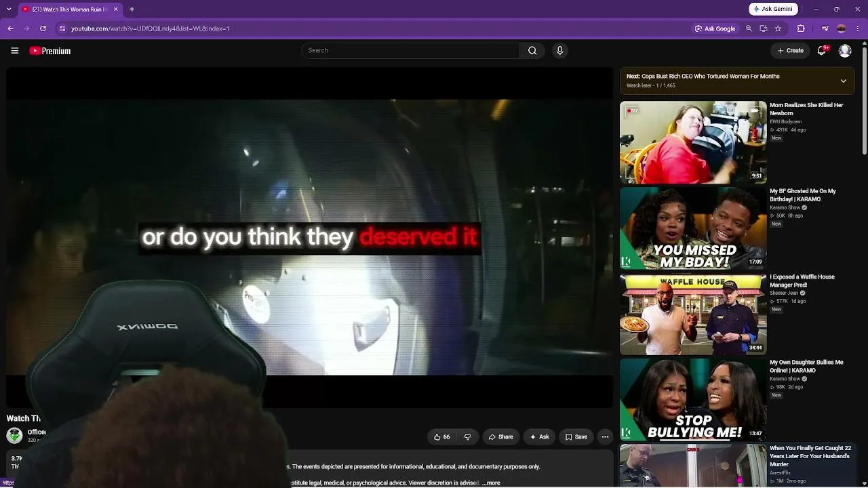Viewport: 868px width, 488px height.
Task: Go forward with the browser forward arrow
Action: coord(26,28)
